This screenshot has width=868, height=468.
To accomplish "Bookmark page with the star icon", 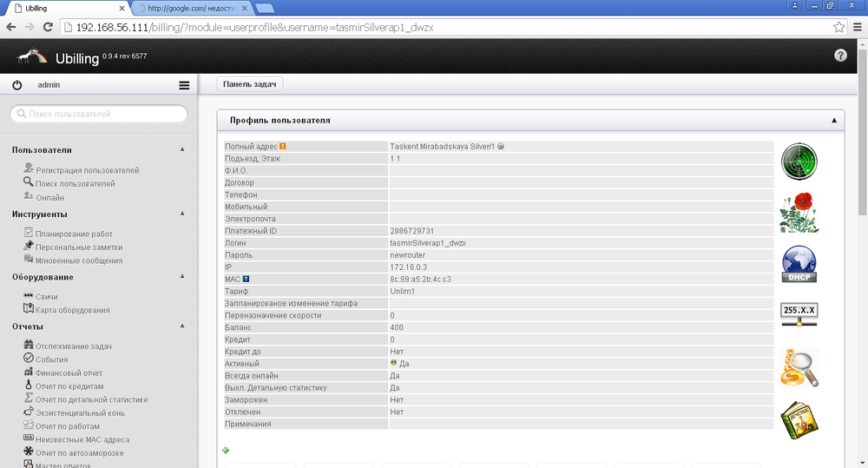I will tap(838, 27).
